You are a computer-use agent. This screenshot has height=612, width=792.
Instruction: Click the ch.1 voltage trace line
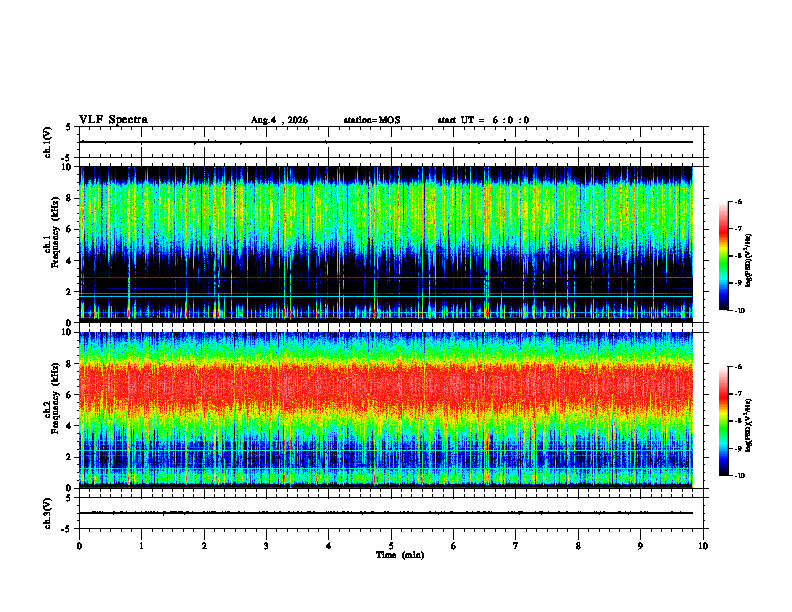tap(386, 142)
